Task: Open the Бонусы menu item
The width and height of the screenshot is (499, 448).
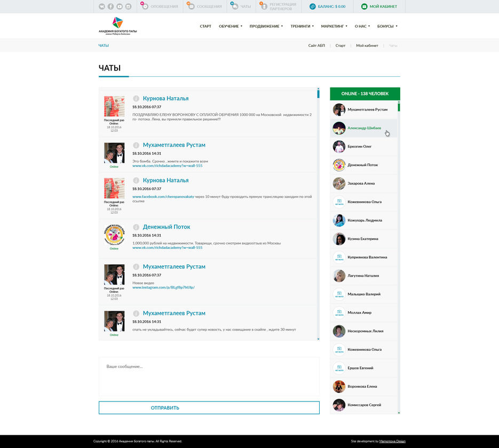Action: coord(387,26)
